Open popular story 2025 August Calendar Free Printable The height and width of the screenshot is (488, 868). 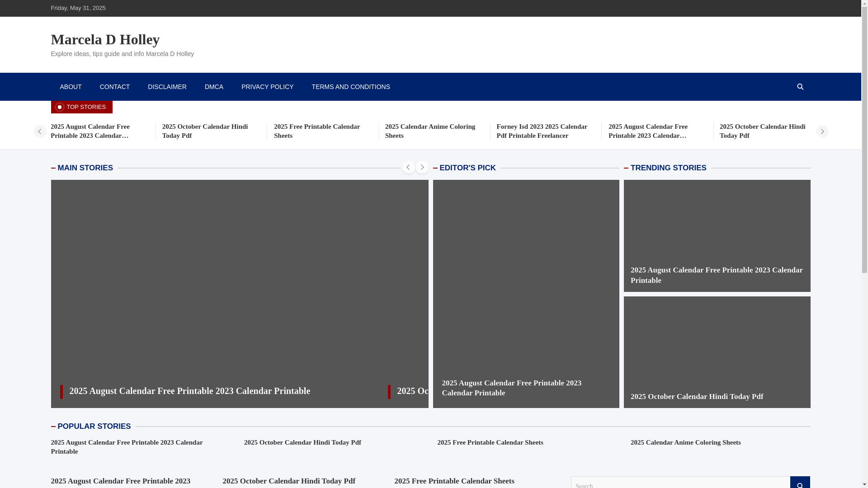(x=127, y=447)
